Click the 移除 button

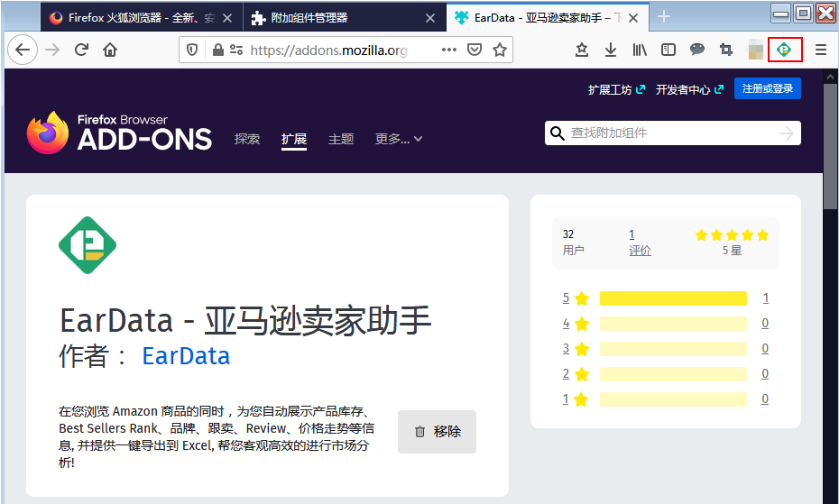pos(437,431)
